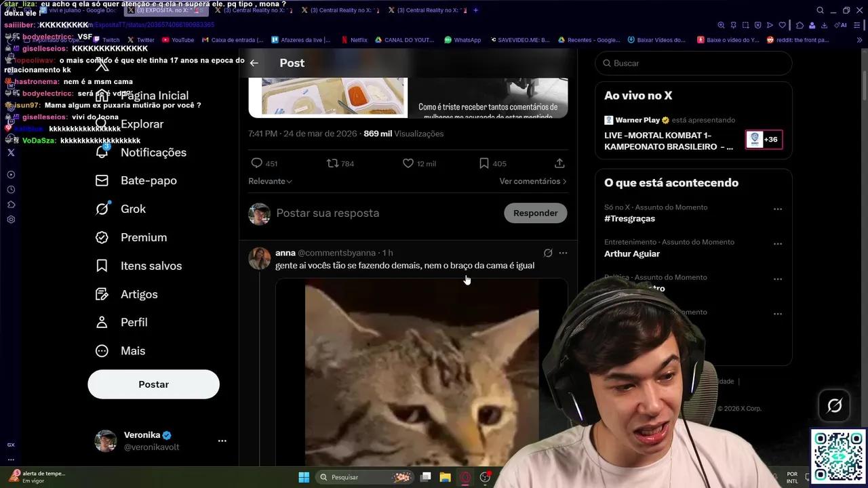868x488 pixels.
Task: Switch to the EXPOSITA no X tab
Action: [165, 10]
